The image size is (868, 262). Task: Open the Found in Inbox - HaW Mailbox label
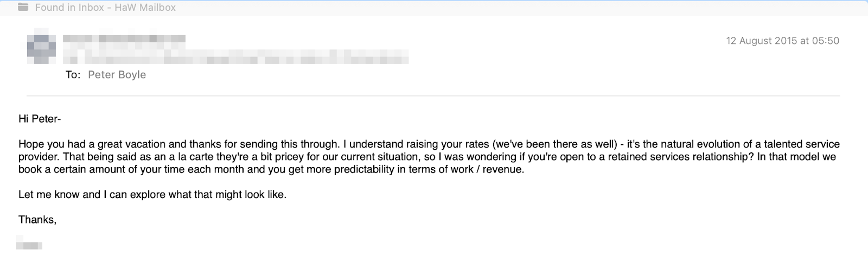tap(105, 8)
